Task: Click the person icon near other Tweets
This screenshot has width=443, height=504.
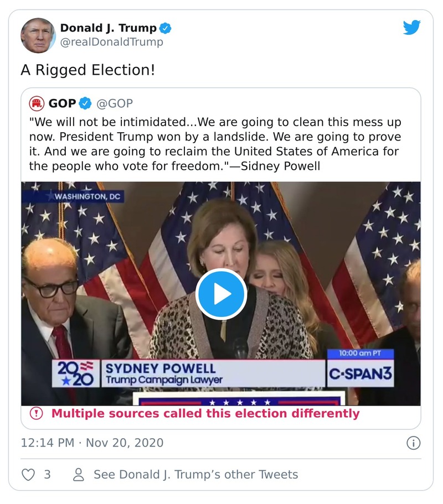Action: coord(79,475)
